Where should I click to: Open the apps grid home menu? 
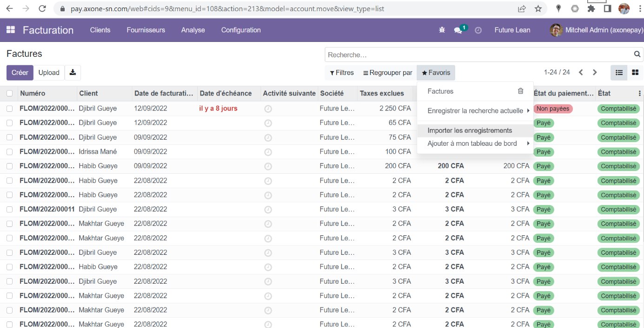[11, 30]
